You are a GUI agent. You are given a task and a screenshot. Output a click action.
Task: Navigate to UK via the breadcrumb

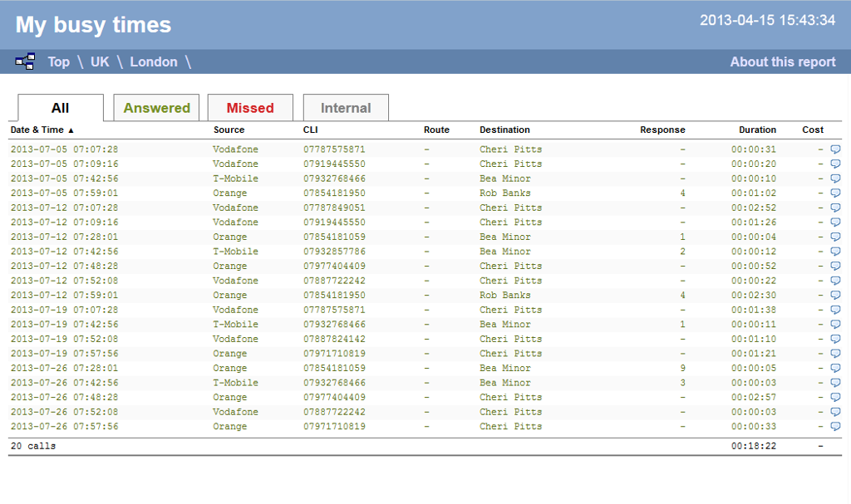tap(99, 61)
